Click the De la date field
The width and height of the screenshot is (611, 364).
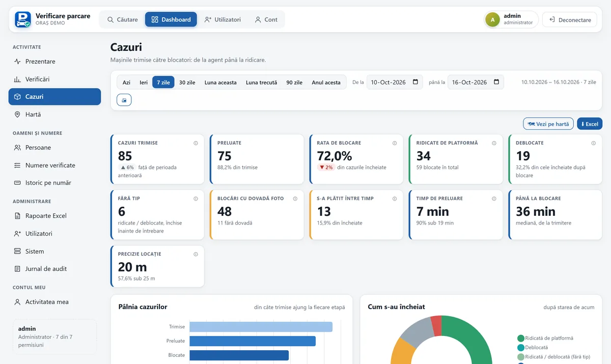395,82
